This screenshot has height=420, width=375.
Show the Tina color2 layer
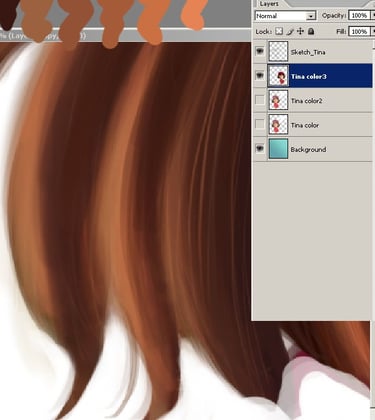point(260,100)
